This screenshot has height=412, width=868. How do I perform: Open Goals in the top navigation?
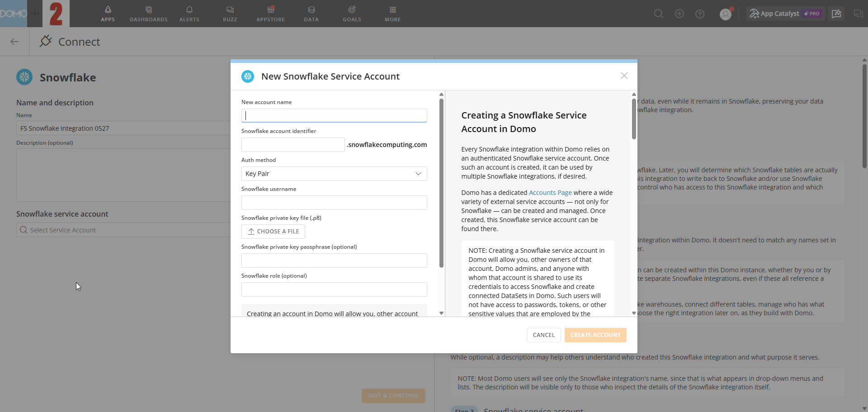click(352, 14)
